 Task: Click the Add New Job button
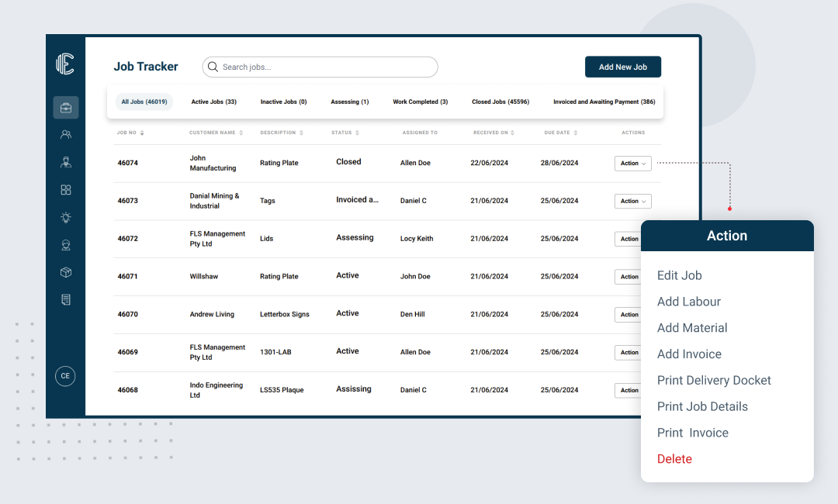[622, 67]
